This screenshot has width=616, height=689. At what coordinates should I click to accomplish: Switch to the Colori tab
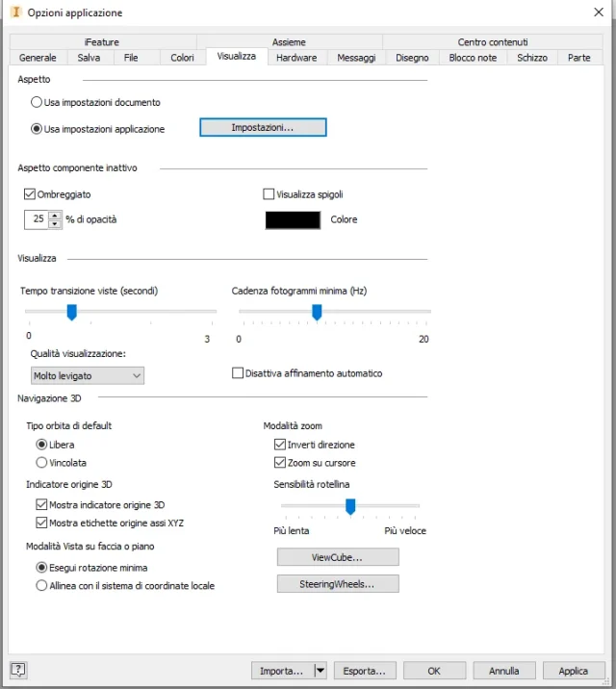coord(182,58)
